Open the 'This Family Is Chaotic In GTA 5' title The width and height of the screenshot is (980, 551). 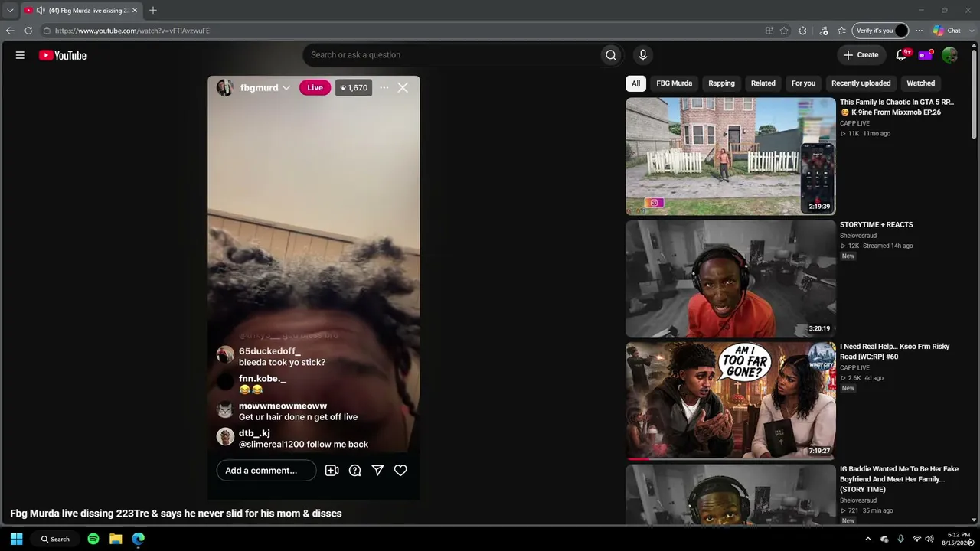tap(897, 107)
